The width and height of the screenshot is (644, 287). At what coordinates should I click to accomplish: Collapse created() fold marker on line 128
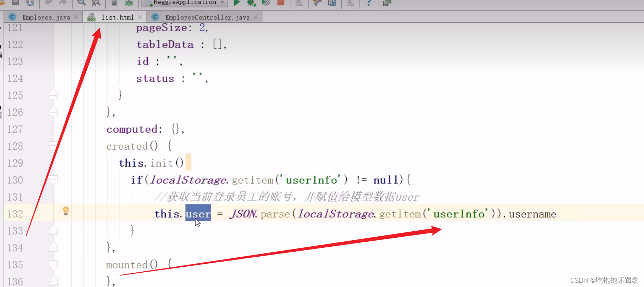pyautogui.click(x=53, y=146)
